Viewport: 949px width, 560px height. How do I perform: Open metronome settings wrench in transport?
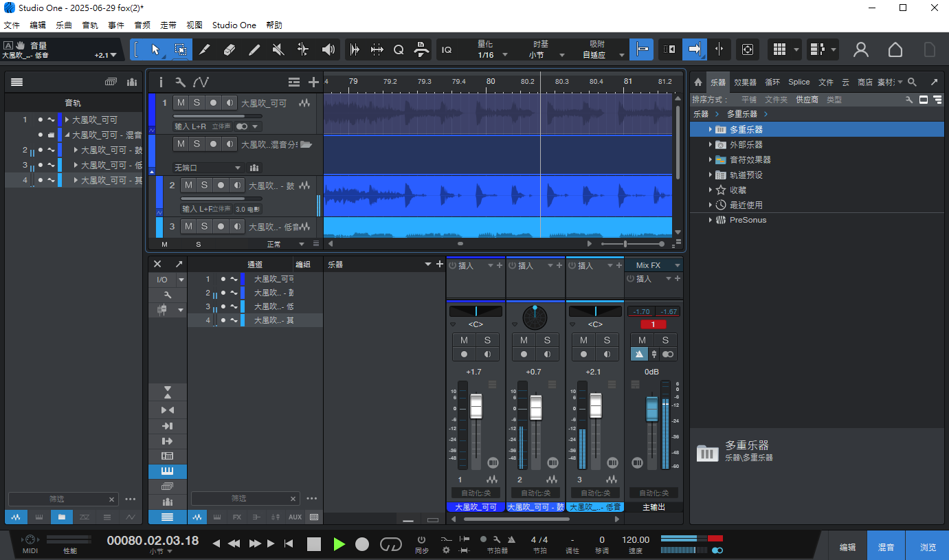(495, 539)
